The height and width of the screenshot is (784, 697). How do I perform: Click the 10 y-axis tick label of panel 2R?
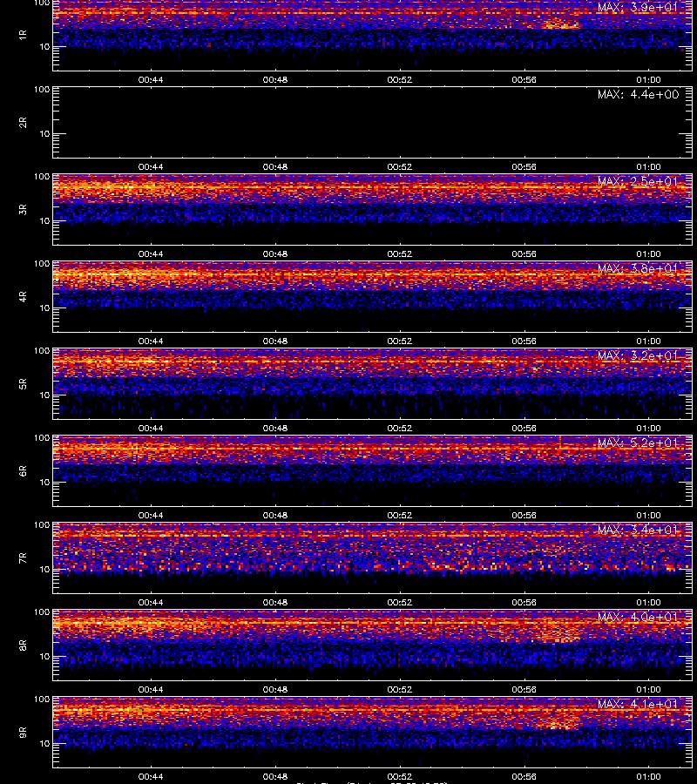pos(44,133)
